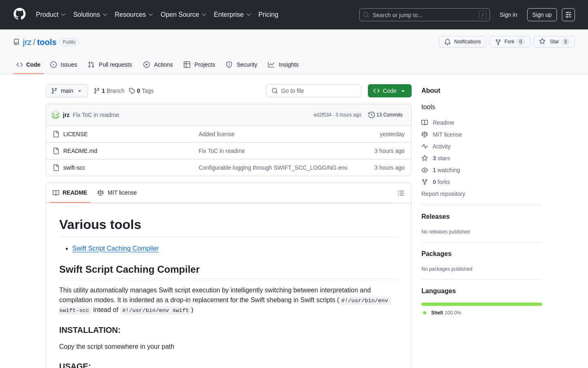Screen dimensions: 588x368
Task: Click the Packages heading link
Action: point(436,254)
